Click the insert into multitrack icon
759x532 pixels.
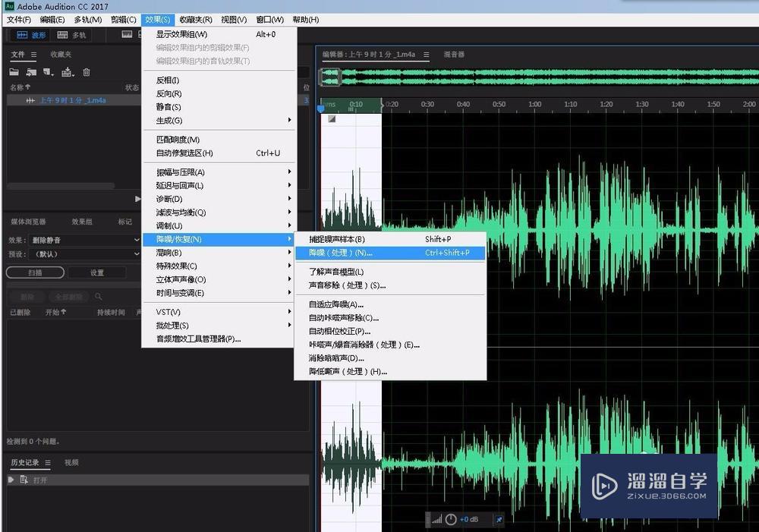(x=68, y=73)
